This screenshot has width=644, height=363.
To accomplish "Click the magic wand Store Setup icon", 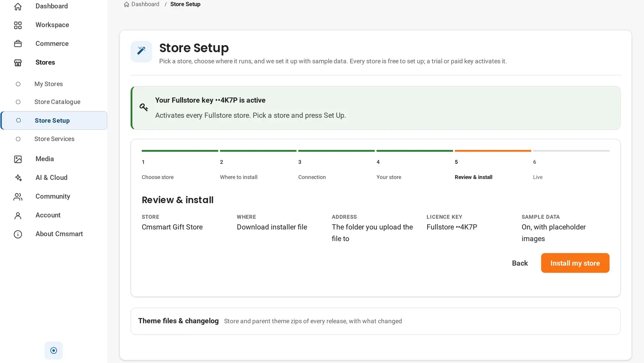I will [141, 51].
